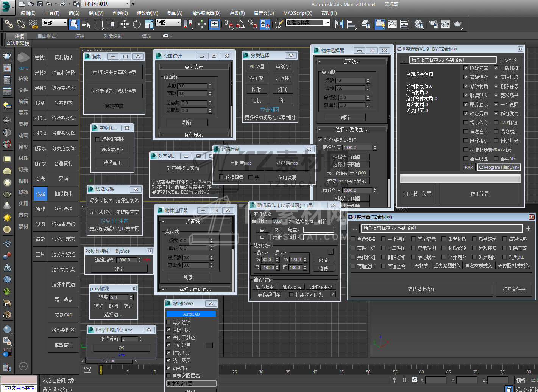The image size is (538, 392).
Task: Click the 复制粘贴 script button
Action: 63,58
